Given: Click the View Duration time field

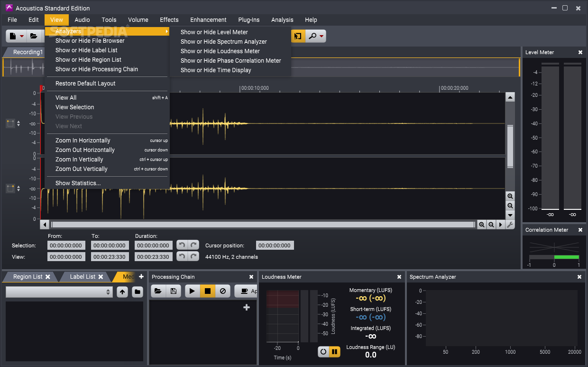Looking at the screenshot, I should click(154, 257).
